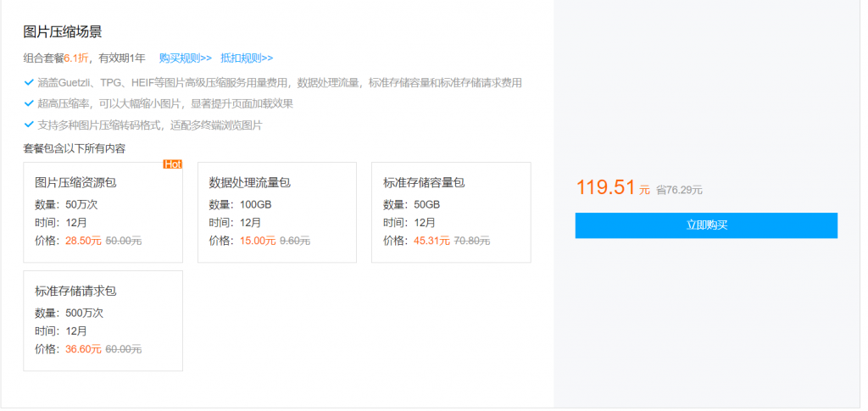Click the 36.60元 price
This screenshot has width=868, height=411.
click(x=84, y=349)
